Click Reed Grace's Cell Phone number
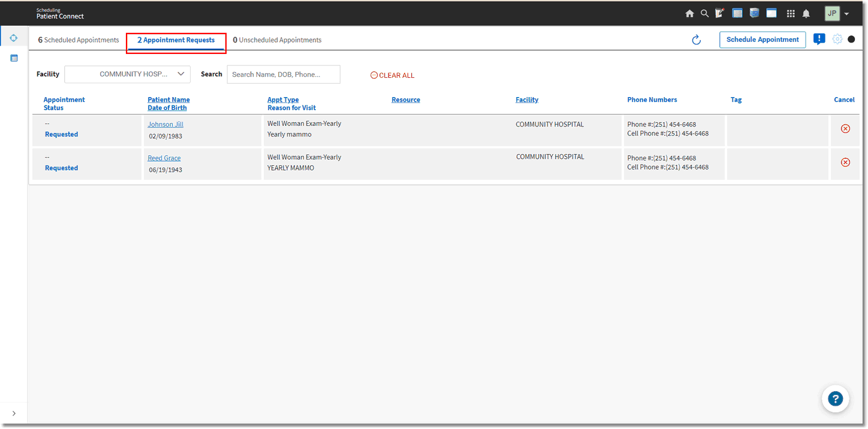 (x=668, y=167)
